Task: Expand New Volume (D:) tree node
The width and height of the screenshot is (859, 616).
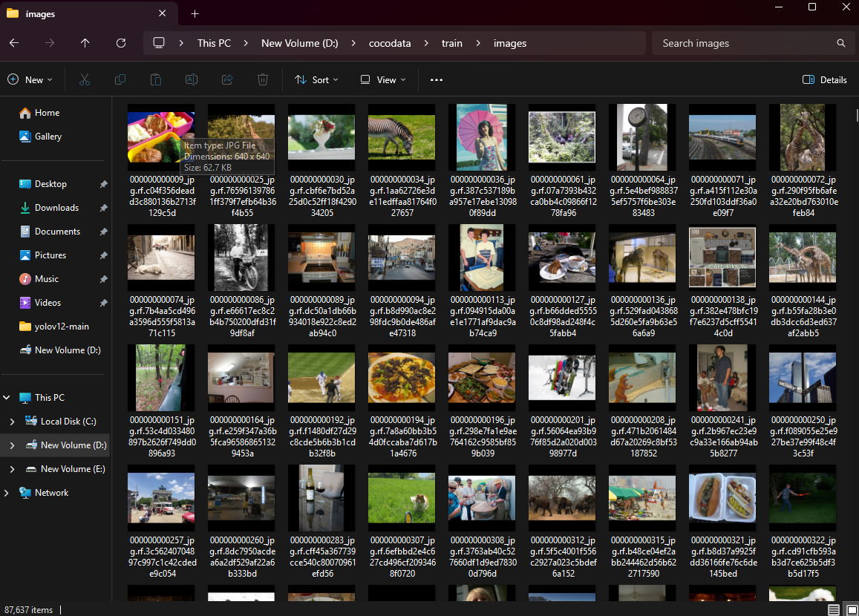Action: point(12,445)
